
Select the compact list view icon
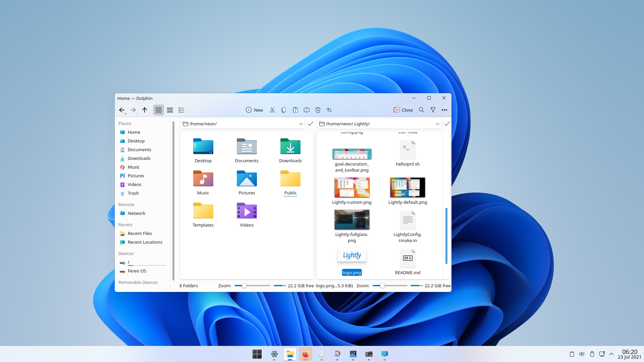(170, 110)
